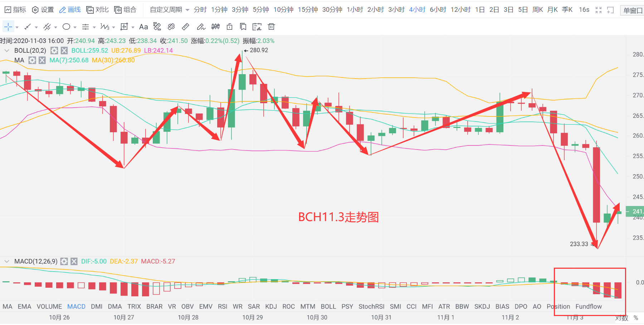Switch to the 1小时 timeframe
This screenshot has width=644, height=325.
pos(355,10)
